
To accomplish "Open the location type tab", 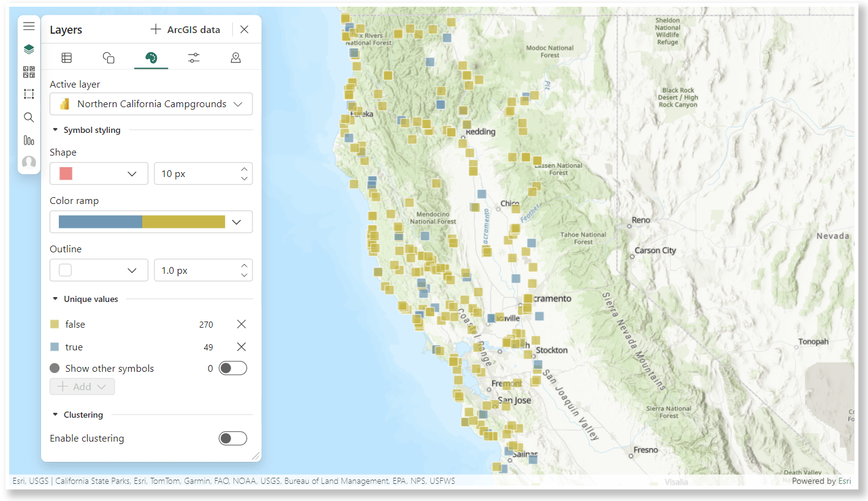I will [x=235, y=58].
